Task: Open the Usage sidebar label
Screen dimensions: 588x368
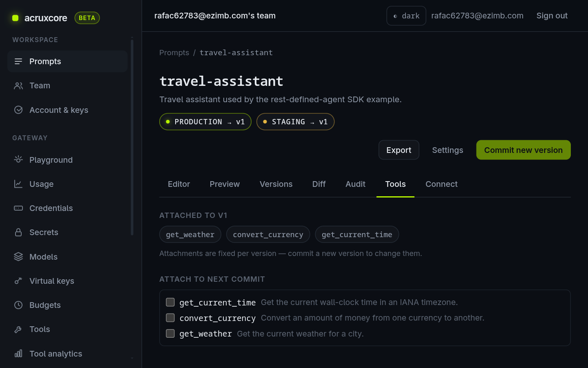Action: point(41,184)
